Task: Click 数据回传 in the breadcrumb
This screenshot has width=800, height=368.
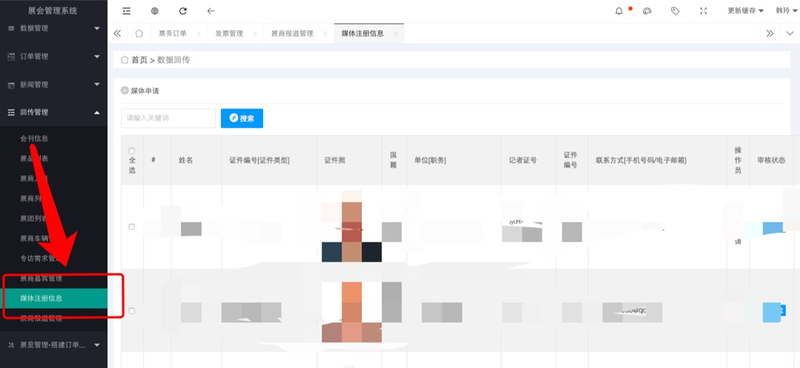Action: [x=173, y=60]
